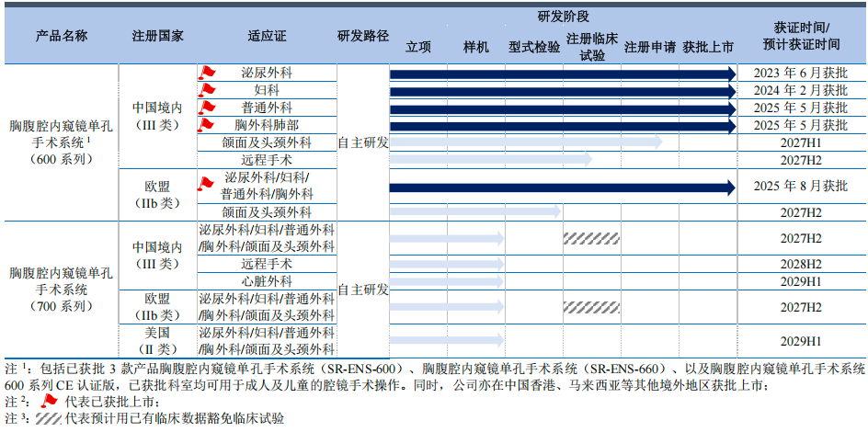
Task: Click the dark progress arrow in 泌尿外科 row
Action: click(563, 74)
